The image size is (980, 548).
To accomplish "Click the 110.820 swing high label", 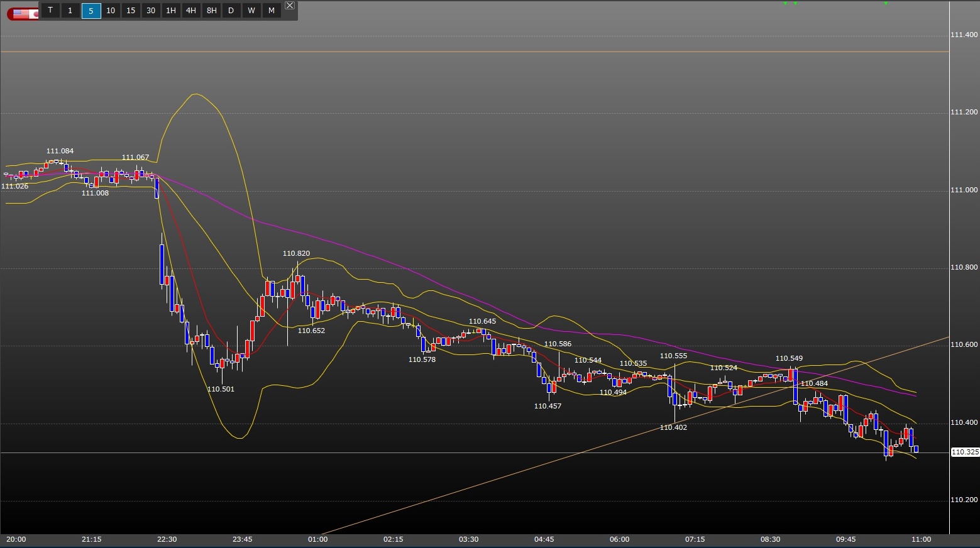I will tap(296, 254).
